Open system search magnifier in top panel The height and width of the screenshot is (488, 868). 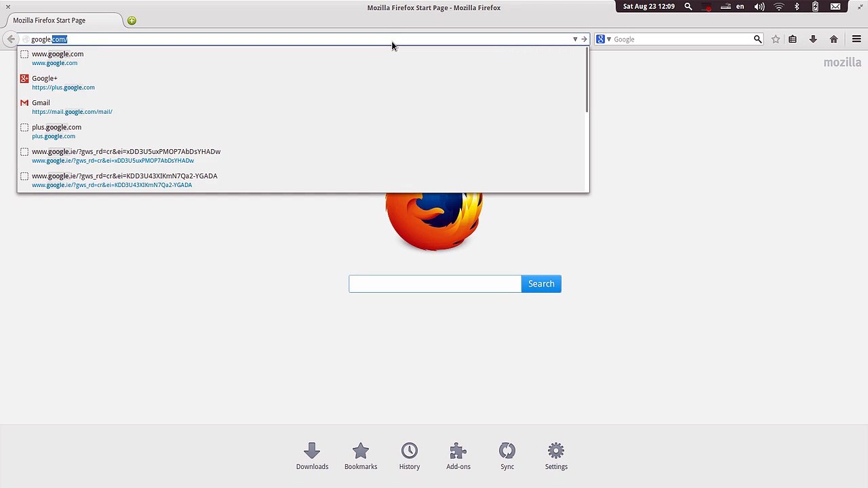point(688,7)
